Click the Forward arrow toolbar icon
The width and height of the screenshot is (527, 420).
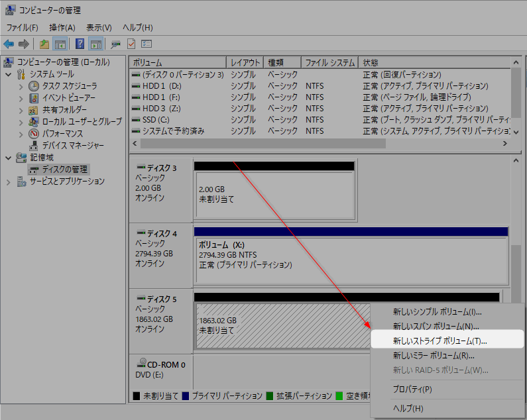[23, 44]
